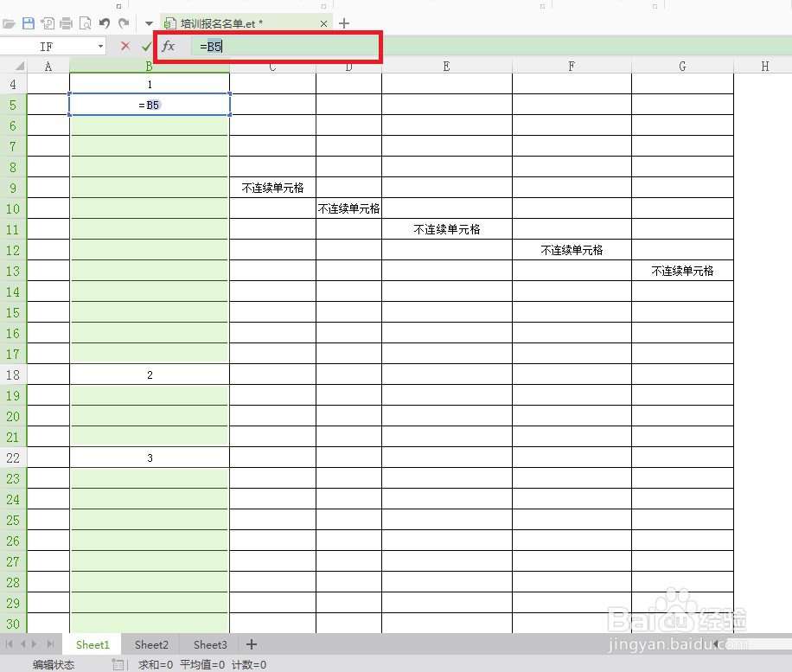This screenshot has width=792, height=672.
Task: Click the name box showing IF
Action: coord(47,47)
